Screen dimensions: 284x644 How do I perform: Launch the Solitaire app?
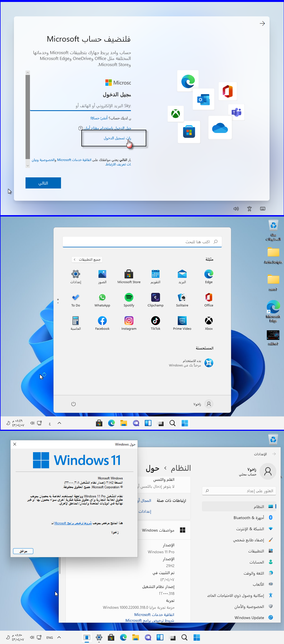pos(182,300)
